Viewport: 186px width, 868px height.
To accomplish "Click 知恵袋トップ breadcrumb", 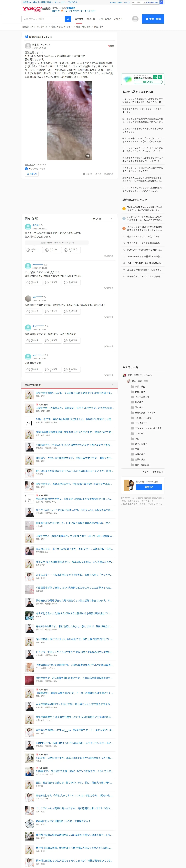I will point(28,27).
